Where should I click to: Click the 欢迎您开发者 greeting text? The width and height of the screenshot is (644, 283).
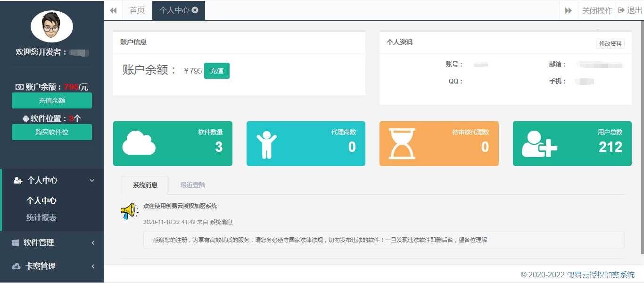click(x=41, y=52)
